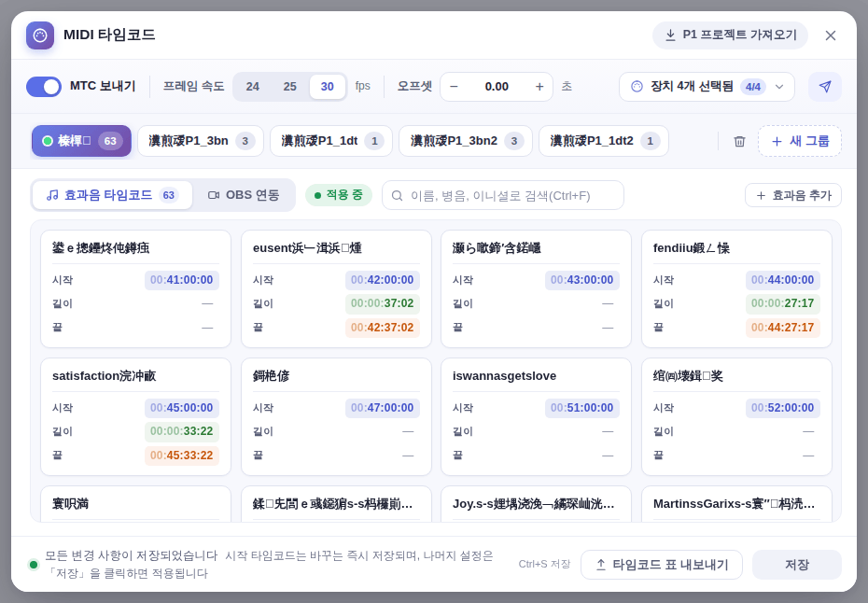
Task: Select 24 fps frame rate
Action: tap(252, 87)
